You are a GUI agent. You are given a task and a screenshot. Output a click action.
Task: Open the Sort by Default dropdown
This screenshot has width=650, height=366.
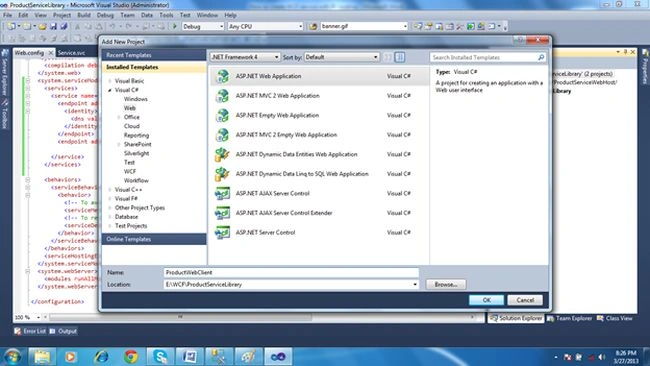click(342, 57)
